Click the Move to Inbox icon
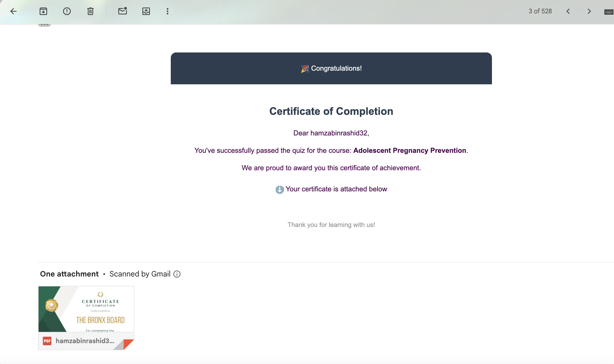This screenshot has width=614, height=364. pos(146,11)
